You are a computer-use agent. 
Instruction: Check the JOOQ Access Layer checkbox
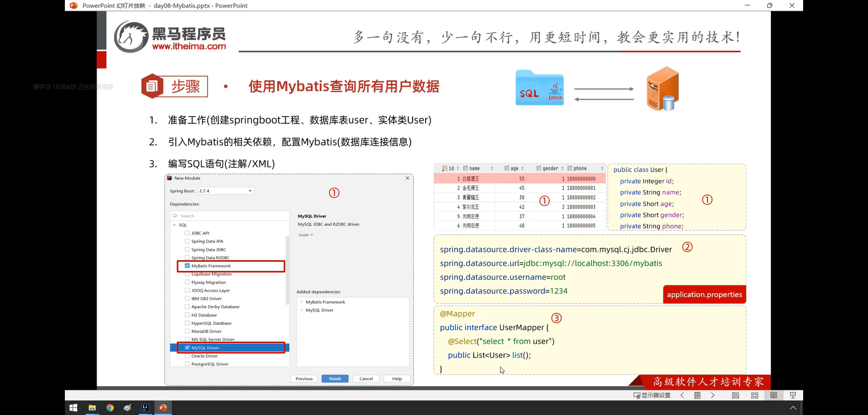187,290
